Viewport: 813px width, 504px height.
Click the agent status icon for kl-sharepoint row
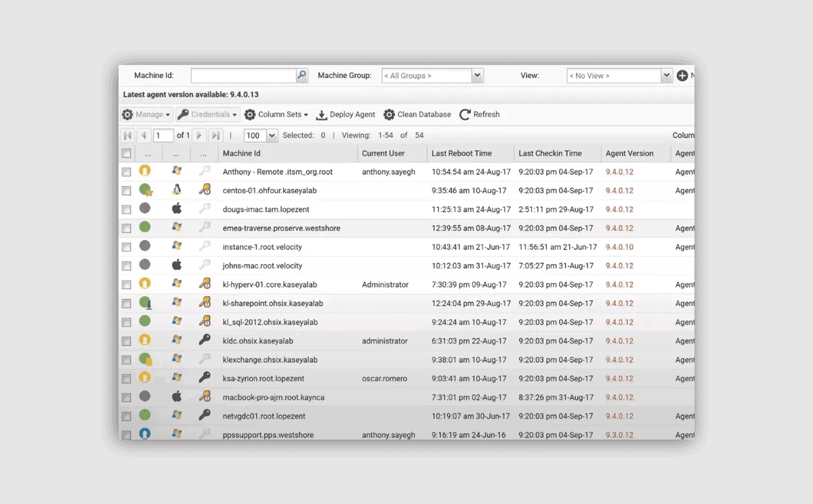(146, 303)
